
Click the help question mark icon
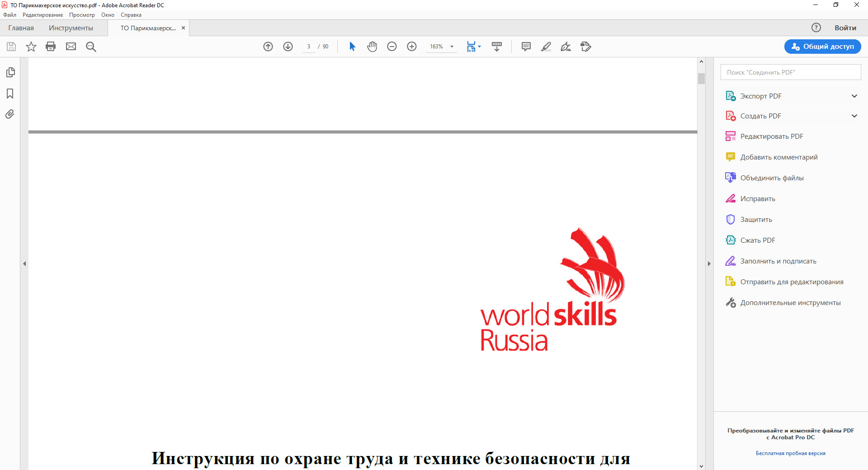tap(816, 28)
